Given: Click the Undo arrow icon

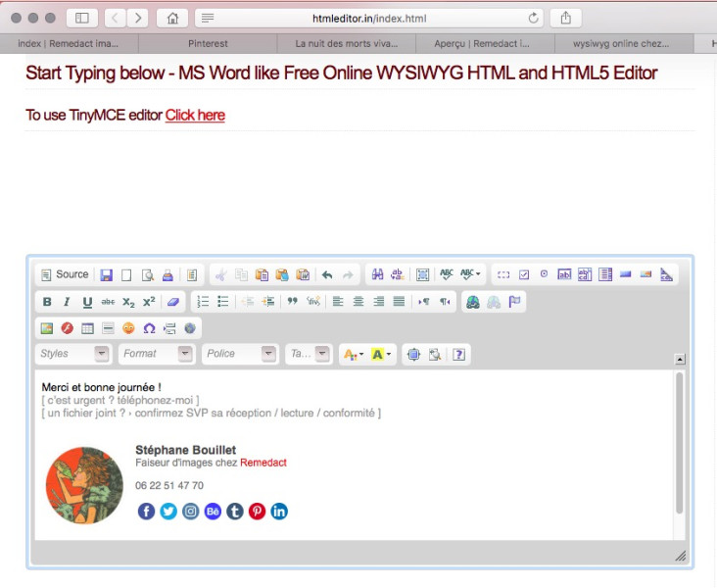Looking at the screenshot, I should pos(327,275).
